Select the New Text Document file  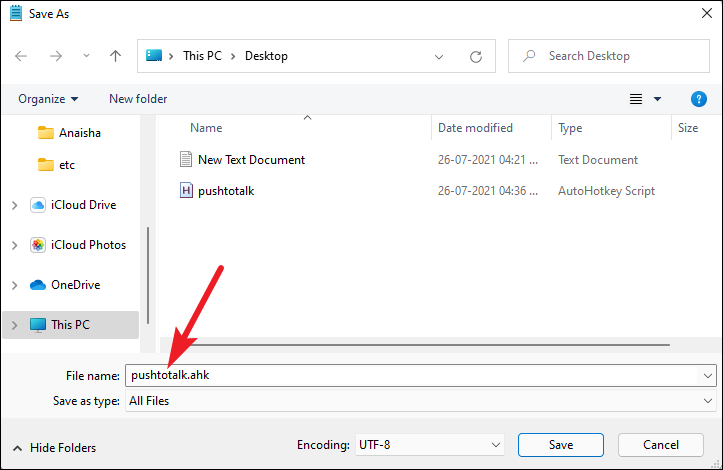(x=250, y=160)
